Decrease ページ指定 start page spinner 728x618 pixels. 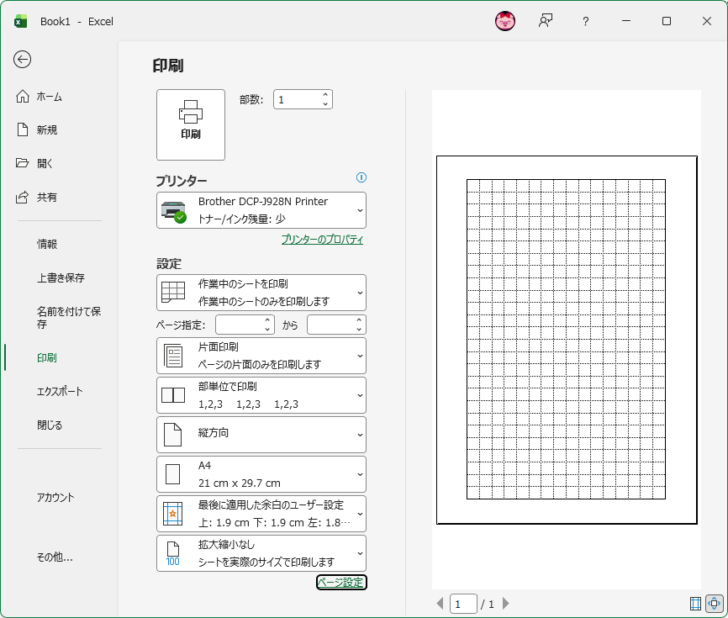pyautogui.click(x=267, y=329)
